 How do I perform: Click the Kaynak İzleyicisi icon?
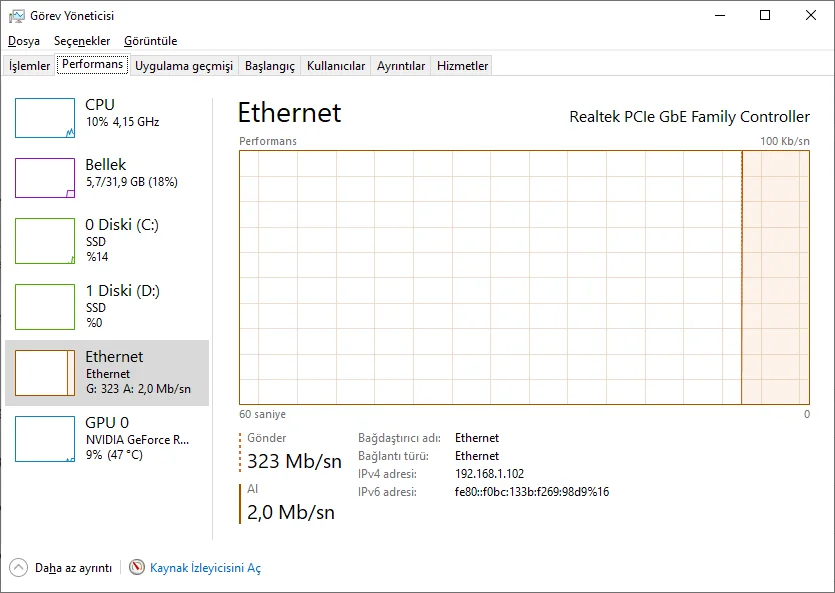(137, 567)
